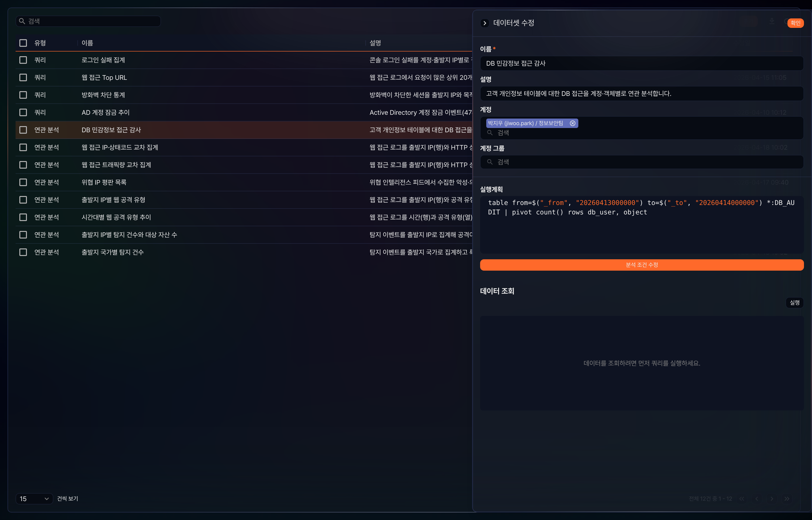The width and height of the screenshot is (812, 520).
Task: Tick the AD 계정 잠금 추이 checkbox
Action: pos(23,112)
